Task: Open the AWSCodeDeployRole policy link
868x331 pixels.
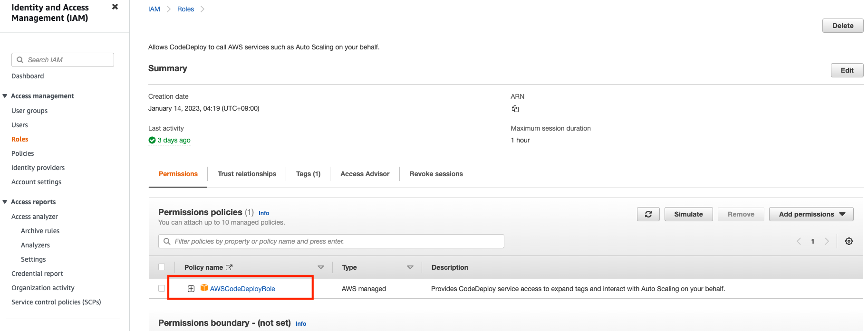Action: tap(242, 289)
